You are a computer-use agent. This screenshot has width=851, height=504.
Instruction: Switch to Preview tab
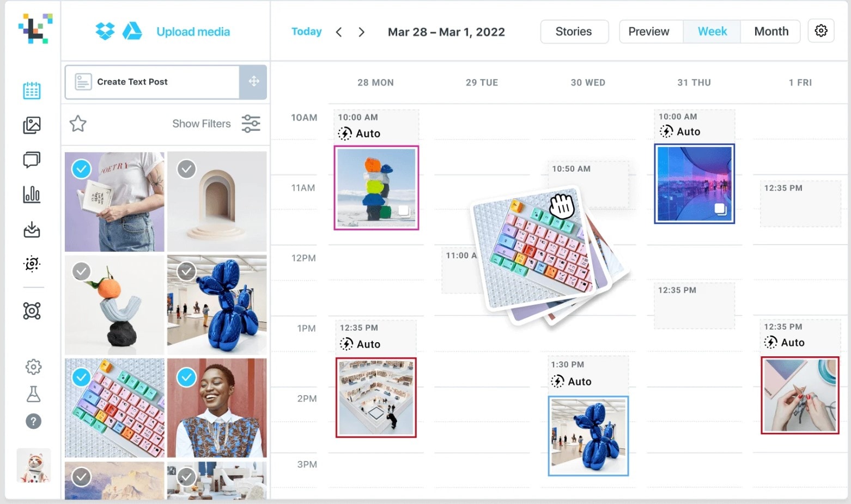click(x=649, y=32)
